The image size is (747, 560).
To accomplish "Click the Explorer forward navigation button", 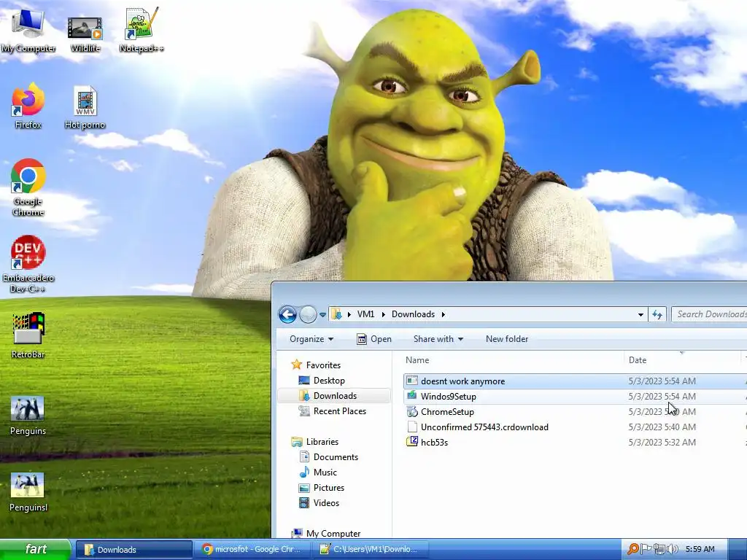I will click(x=308, y=314).
